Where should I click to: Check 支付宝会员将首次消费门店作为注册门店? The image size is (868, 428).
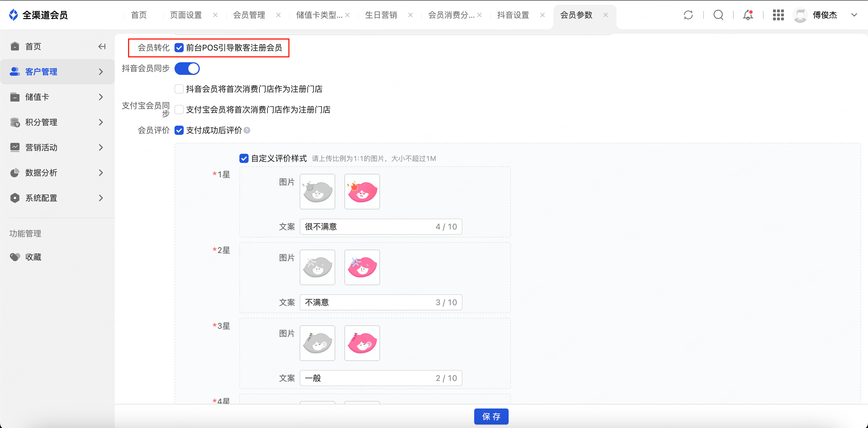(x=179, y=110)
